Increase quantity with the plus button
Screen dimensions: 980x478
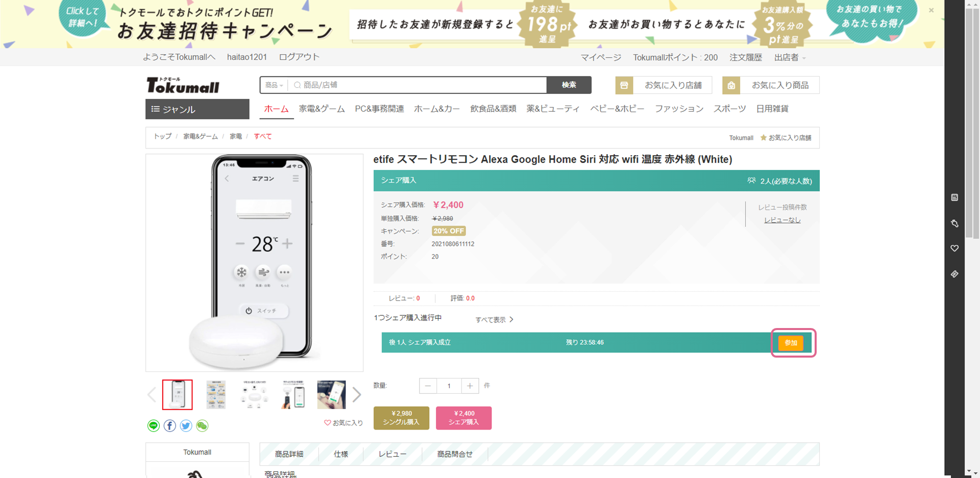[470, 386]
